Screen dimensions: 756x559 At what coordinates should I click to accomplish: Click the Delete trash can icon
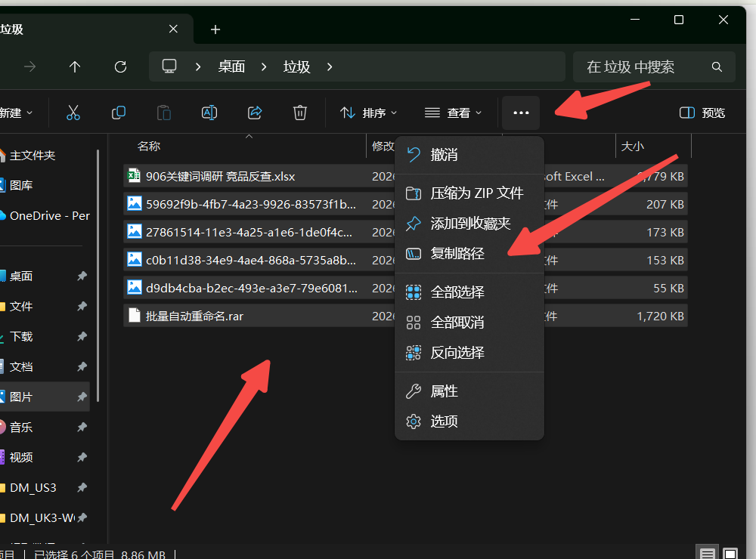coord(300,113)
